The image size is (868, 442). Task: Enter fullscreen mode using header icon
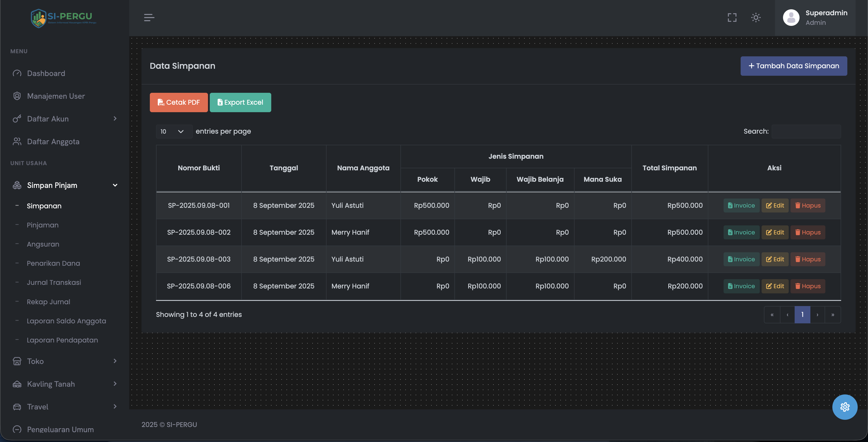point(732,18)
